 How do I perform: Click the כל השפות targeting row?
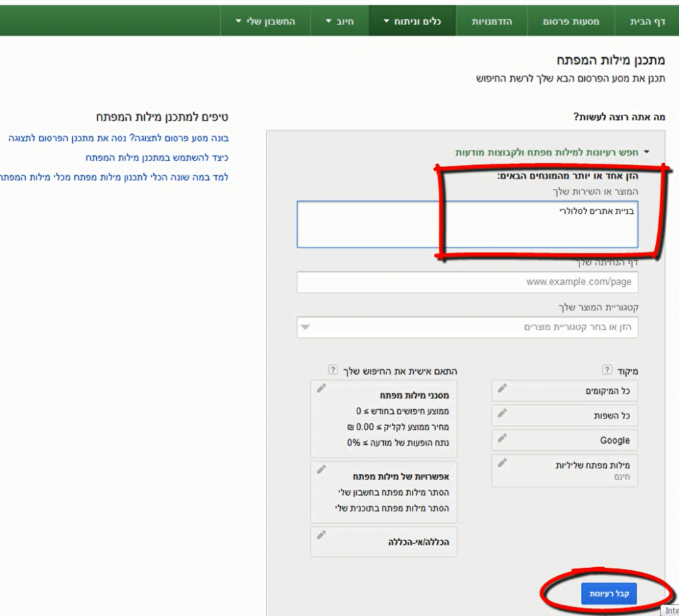coord(565,416)
